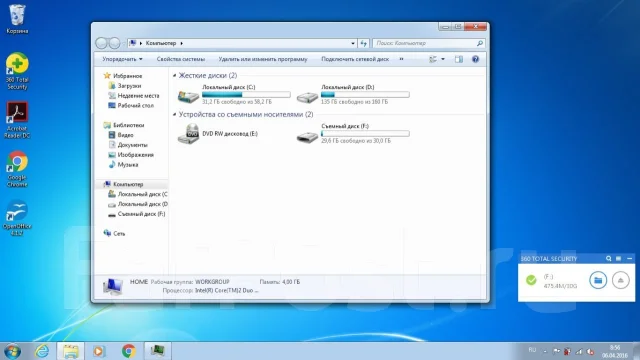640x360 pixels.
Task: Minimize the 360 Total Security popup
Action: click(629, 258)
